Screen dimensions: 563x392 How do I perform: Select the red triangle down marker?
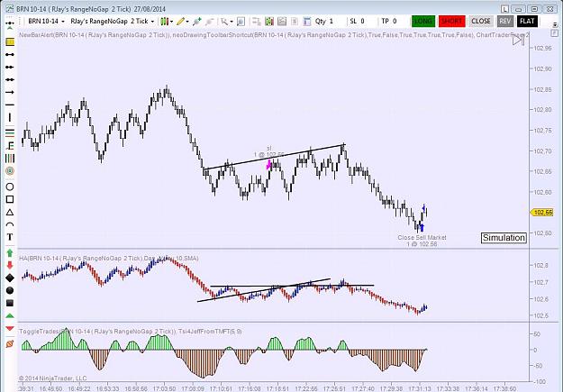[x=10, y=328]
